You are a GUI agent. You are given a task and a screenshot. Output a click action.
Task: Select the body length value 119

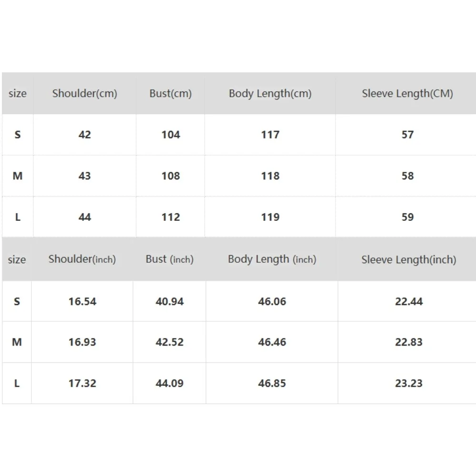click(270, 217)
